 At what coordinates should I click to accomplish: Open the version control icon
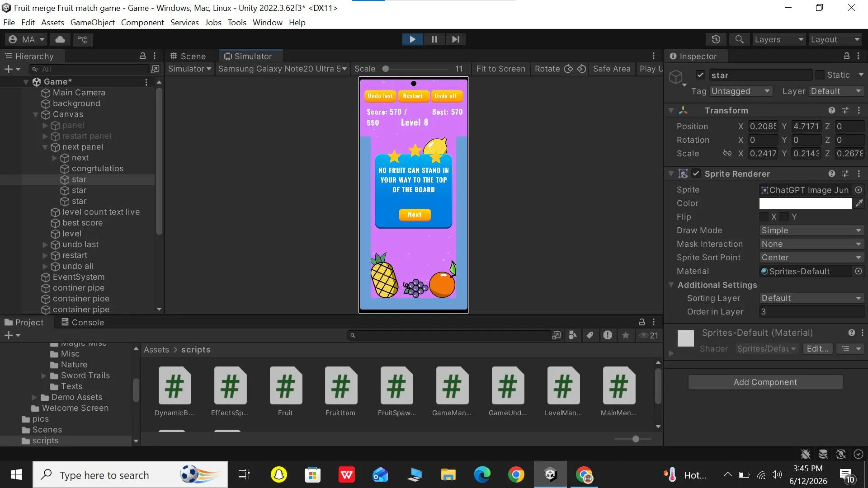point(82,39)
